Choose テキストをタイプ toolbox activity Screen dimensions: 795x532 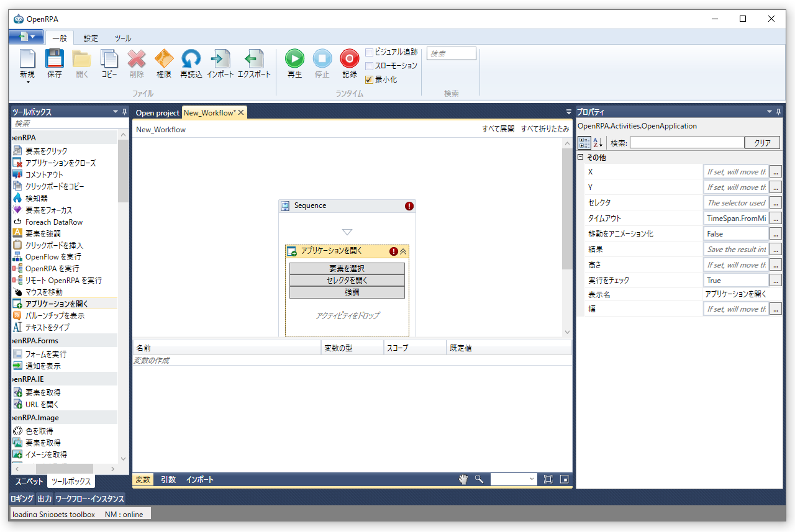(47, 327)
